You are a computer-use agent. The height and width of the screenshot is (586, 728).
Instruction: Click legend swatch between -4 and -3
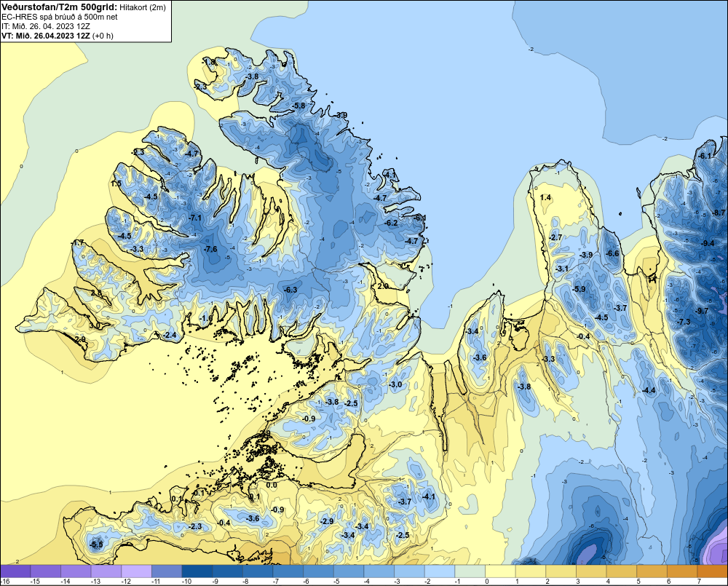pyautogui.click(x=379, y=571)
